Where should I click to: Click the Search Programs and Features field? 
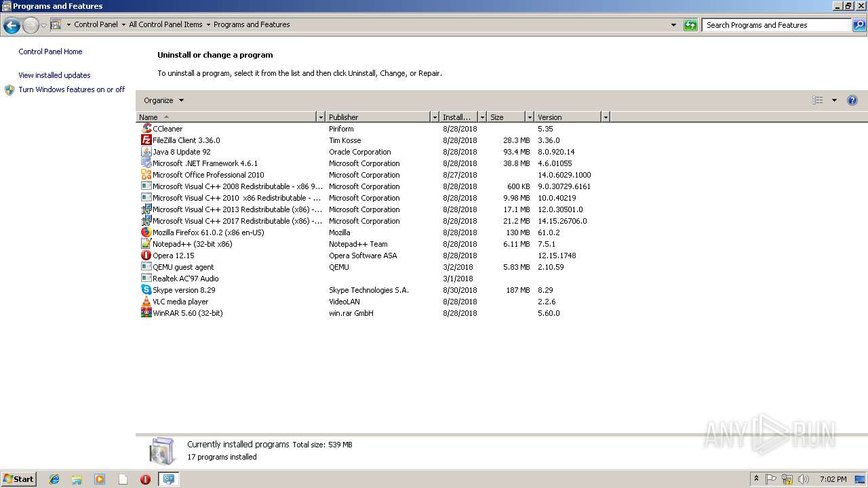(x=776, y=25)
